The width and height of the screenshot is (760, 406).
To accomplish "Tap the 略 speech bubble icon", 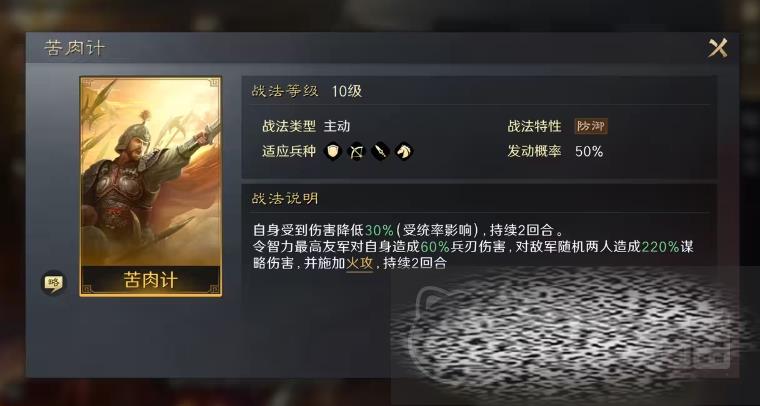I will click(53, 282).
